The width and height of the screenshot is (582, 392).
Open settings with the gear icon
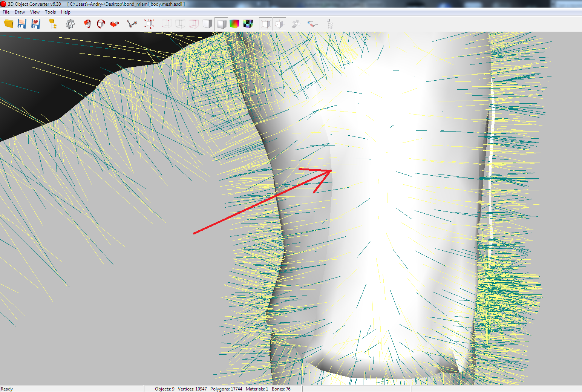click(x=70, y=24)
